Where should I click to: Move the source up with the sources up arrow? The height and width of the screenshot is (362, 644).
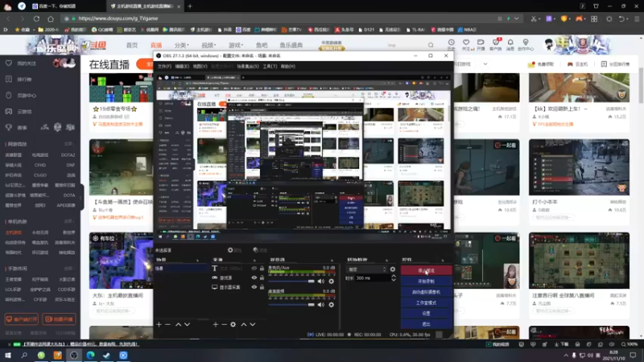pyautogui.click(x=244, y=324)
